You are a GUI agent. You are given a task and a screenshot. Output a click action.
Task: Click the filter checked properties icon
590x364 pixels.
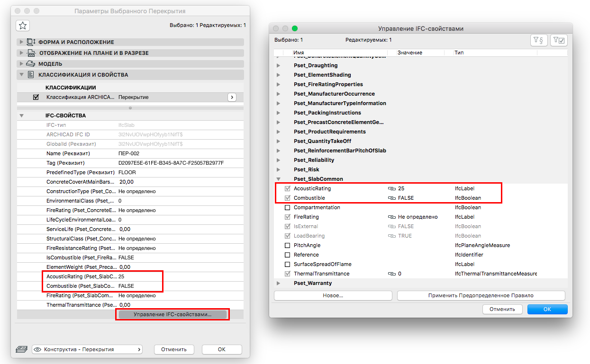559,41
